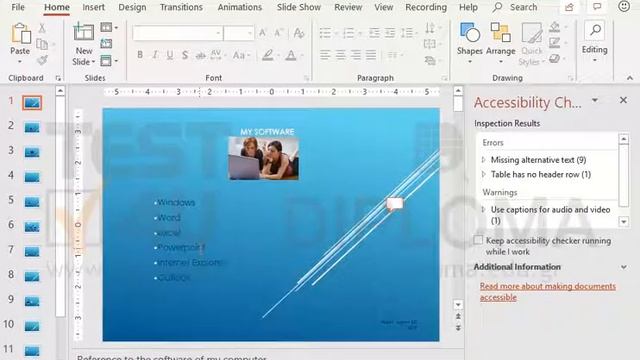Click Increase List Level icon
Screen dimensions: 640x360
click(390, 33)
